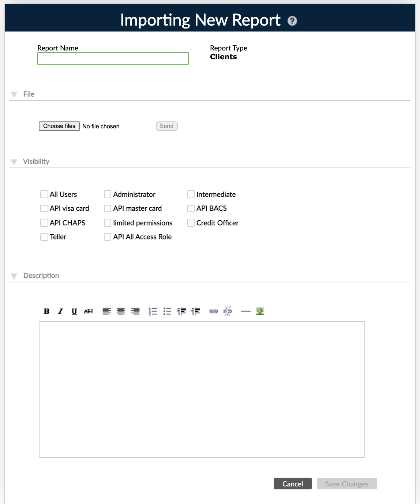420x504 pixels.
Task: Insert a bulleted list
Action: (167, 311)
